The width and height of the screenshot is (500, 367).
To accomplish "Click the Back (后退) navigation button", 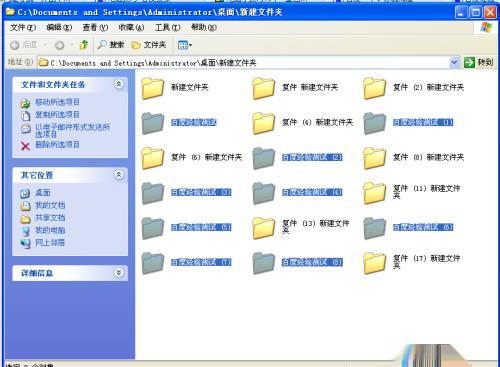I will click(23, 45).
